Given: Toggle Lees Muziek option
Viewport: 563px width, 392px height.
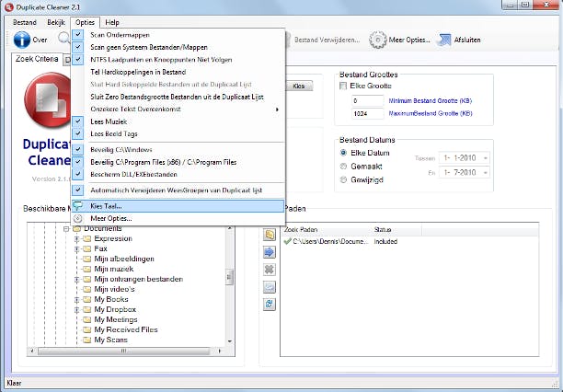Looking at the screenshot, I should [178, 121].
